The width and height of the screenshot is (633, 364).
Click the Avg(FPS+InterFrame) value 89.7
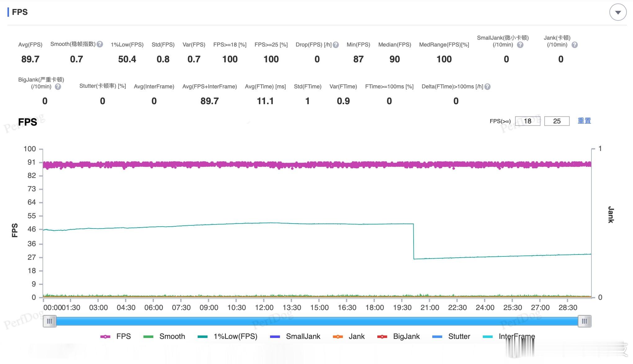coord(210,101)
